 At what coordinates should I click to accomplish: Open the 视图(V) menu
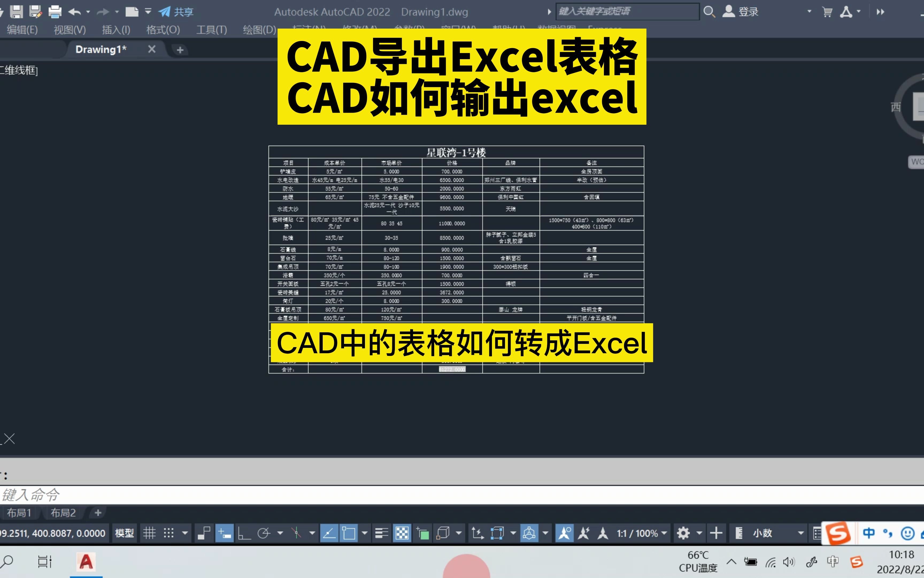[70, 30]
